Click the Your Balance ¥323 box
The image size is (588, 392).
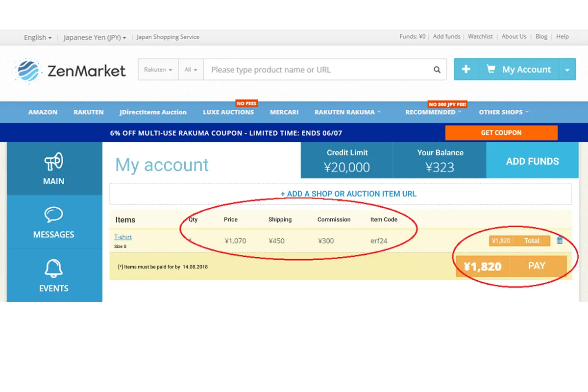click(440, 161)
